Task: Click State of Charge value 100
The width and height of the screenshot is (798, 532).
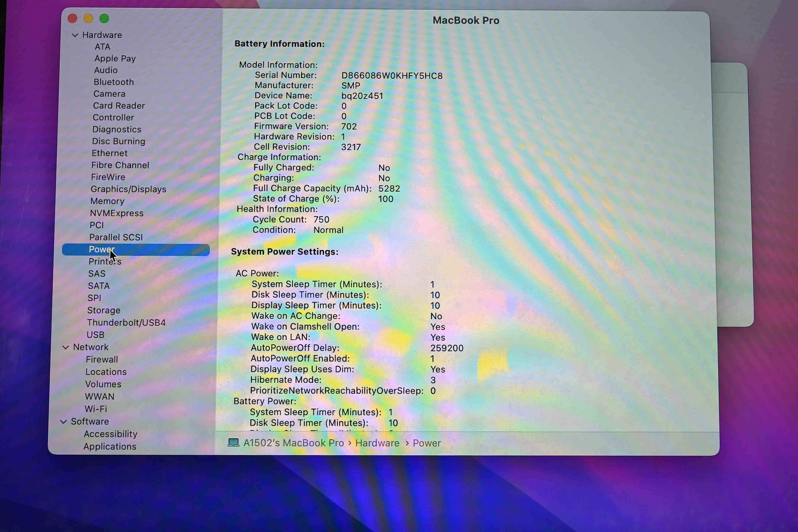Action: click(x=386, y=199)
